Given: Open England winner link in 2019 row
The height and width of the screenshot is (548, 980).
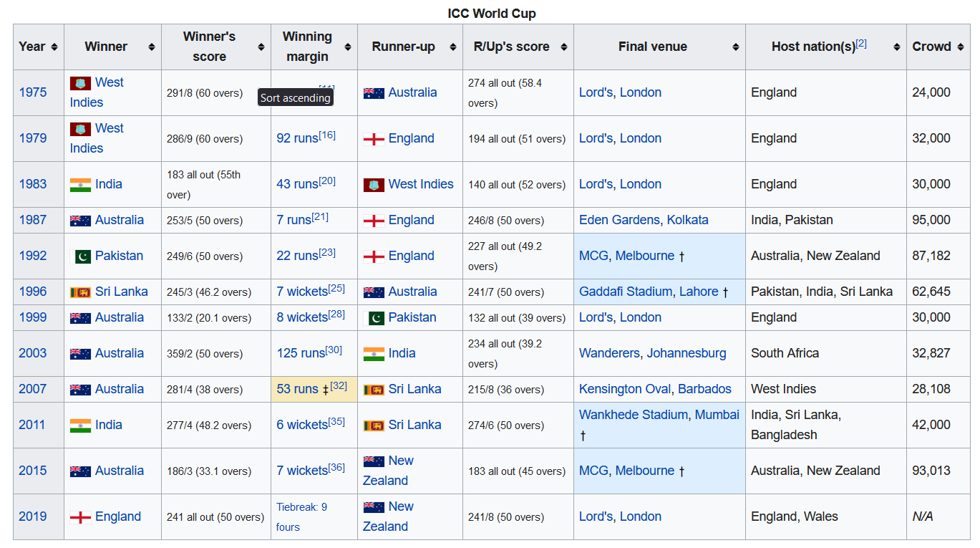Looking at the screenshot, I should pos(118,516).
